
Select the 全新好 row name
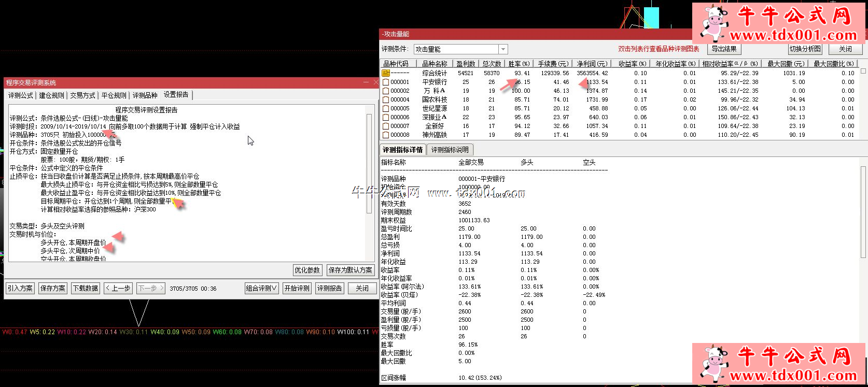click(x=435, y=126)
